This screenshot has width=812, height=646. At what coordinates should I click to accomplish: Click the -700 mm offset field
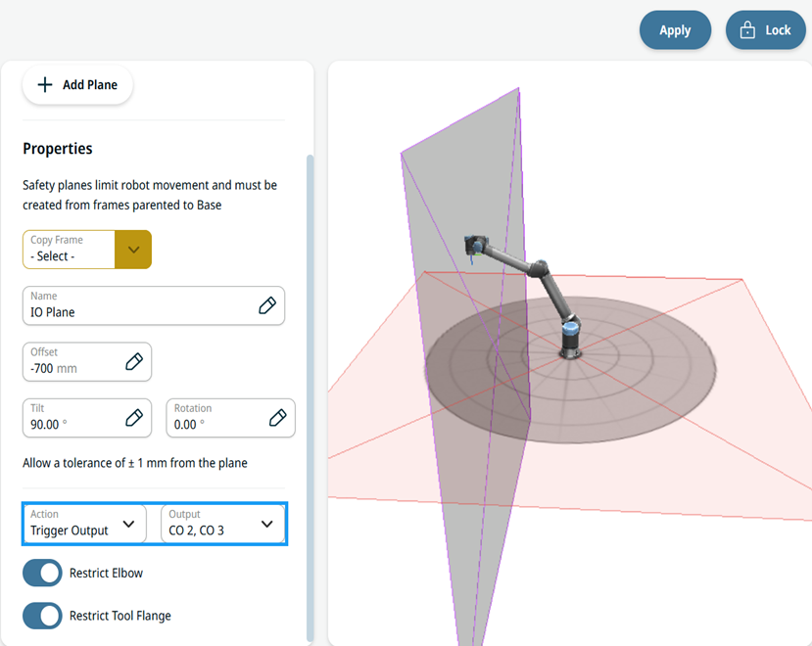coord(87,361)
